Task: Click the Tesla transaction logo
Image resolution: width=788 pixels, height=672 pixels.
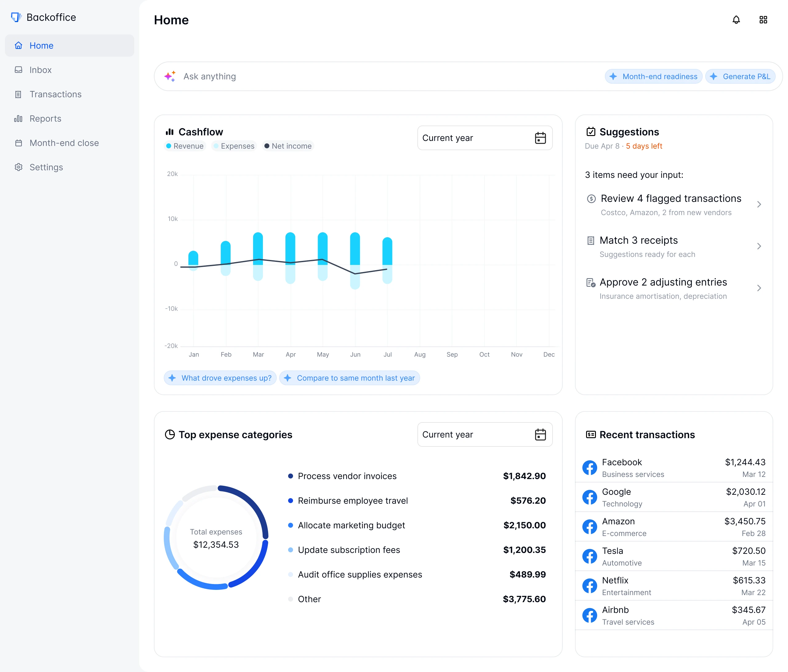Action: pos(589,556)
